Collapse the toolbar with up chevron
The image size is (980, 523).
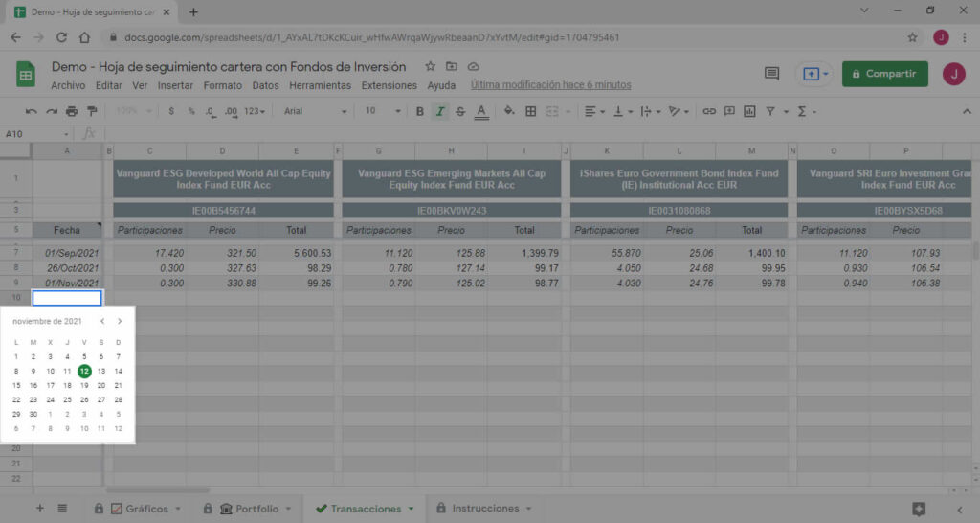(x=967, y=111)
